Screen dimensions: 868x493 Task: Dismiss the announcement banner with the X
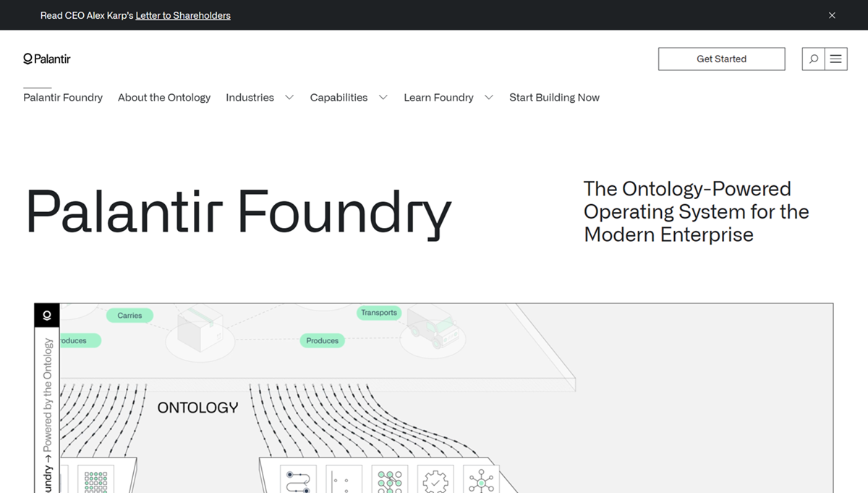click(x=832, y=15)
